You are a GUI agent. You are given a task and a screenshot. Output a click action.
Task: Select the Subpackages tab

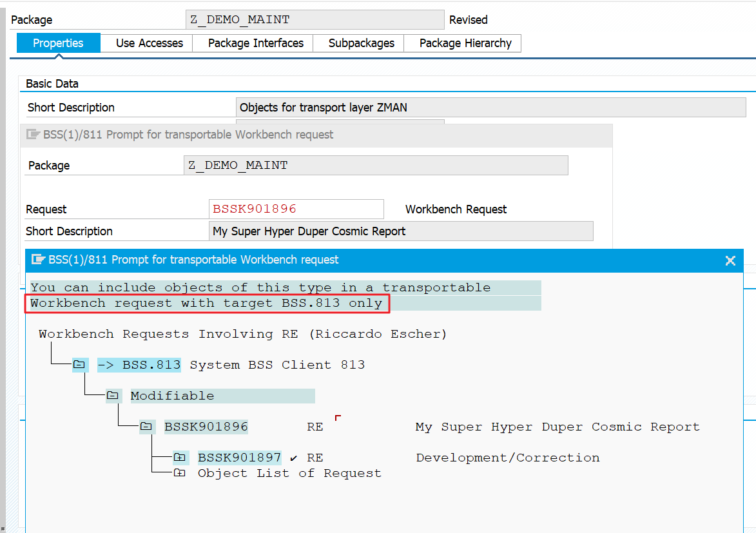361,43
